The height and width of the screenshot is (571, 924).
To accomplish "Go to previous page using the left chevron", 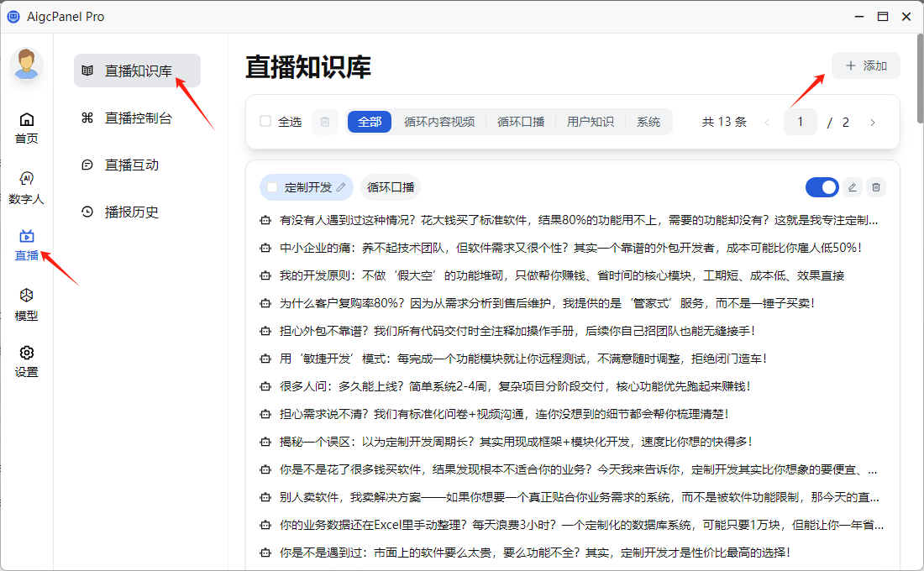I will [766, 123].
